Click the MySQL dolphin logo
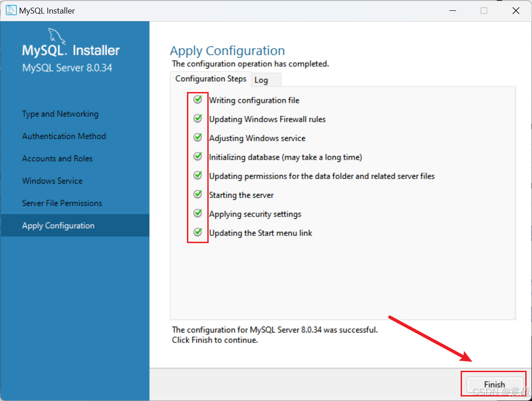The height and width of the screenshot is (401, 532). click(x=56, y=36)
